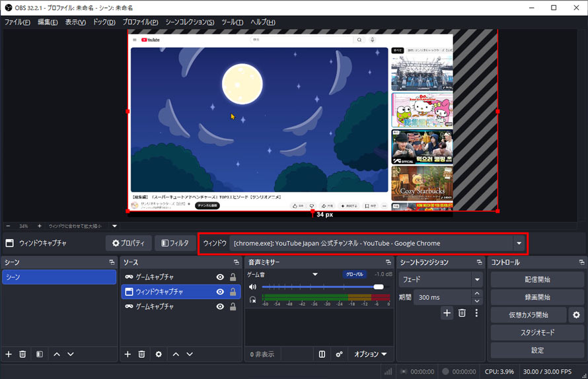This screenshot has height=379, width=588.
Task: Open 設定 in controls
Action: click(x=537, y=350)
